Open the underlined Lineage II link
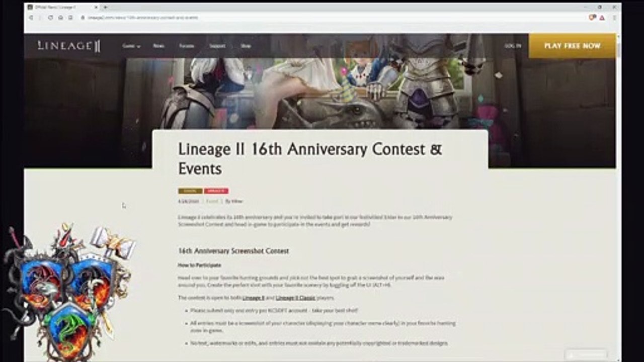 click(254, 298)
